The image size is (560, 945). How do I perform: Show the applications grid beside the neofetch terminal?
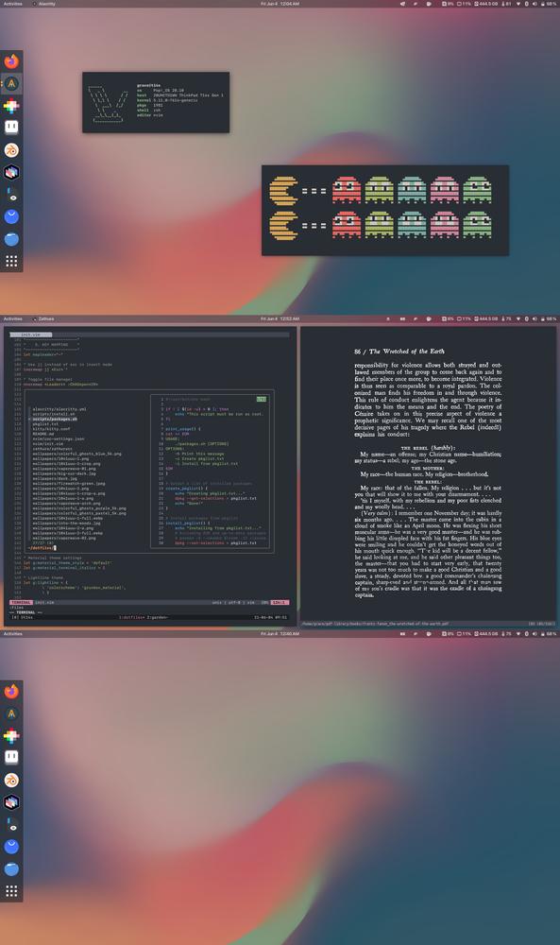point(11,261)
